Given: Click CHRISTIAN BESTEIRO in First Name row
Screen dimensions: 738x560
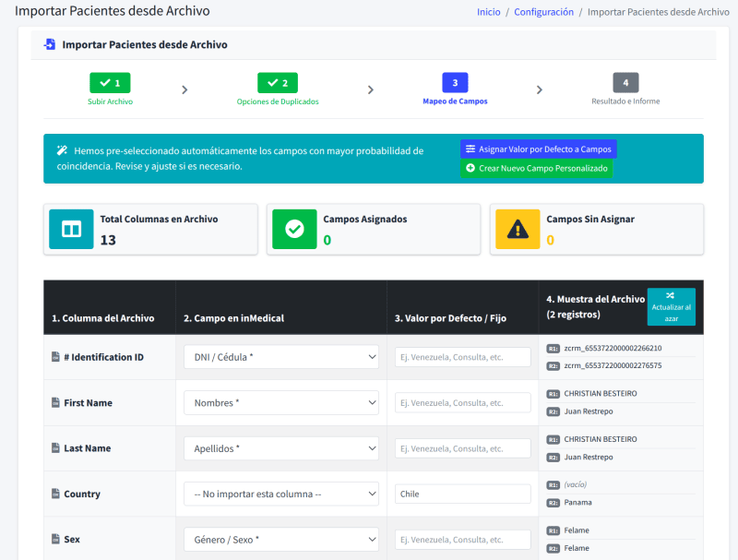Looking at the screenshot, I should 601,393.
